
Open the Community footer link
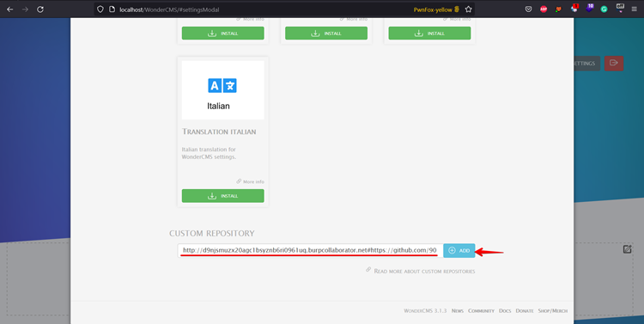tap(481, 311)
